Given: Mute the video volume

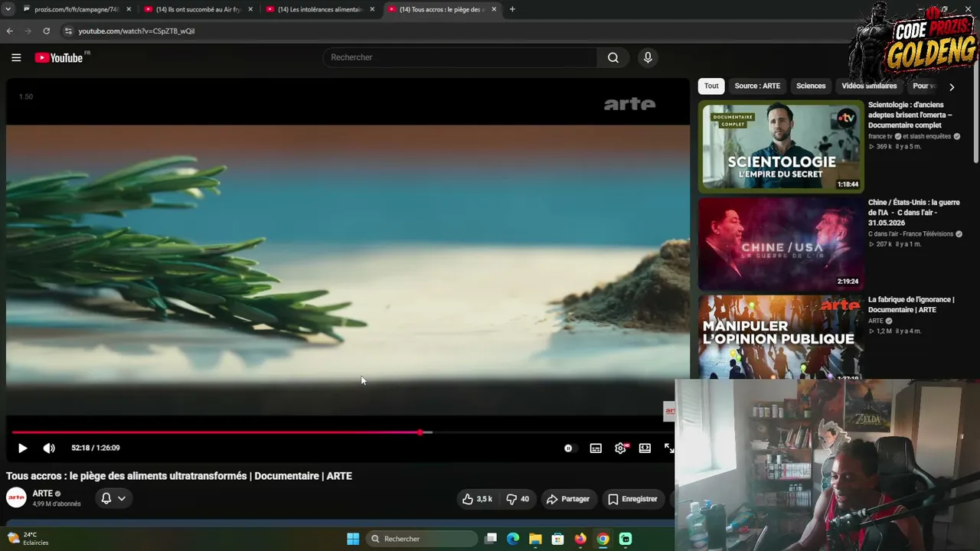Looking at the screenshot, I should click(x=49, y=448).
